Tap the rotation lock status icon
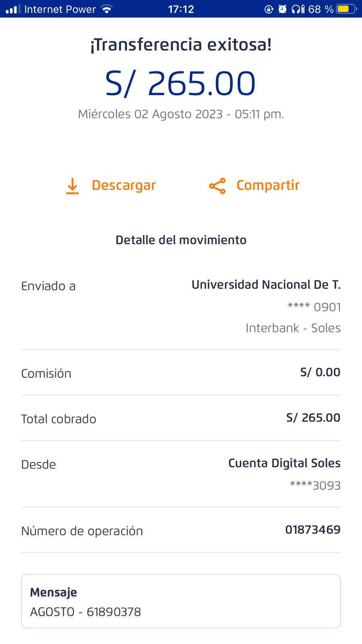 click(x=269, y=9)
